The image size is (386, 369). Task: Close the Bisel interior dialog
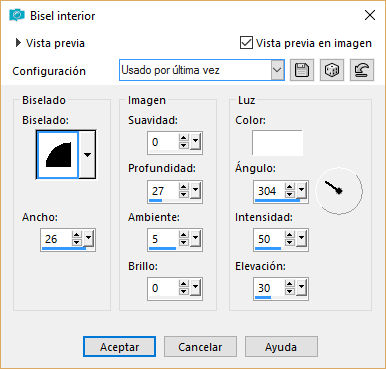pos(370,15)
